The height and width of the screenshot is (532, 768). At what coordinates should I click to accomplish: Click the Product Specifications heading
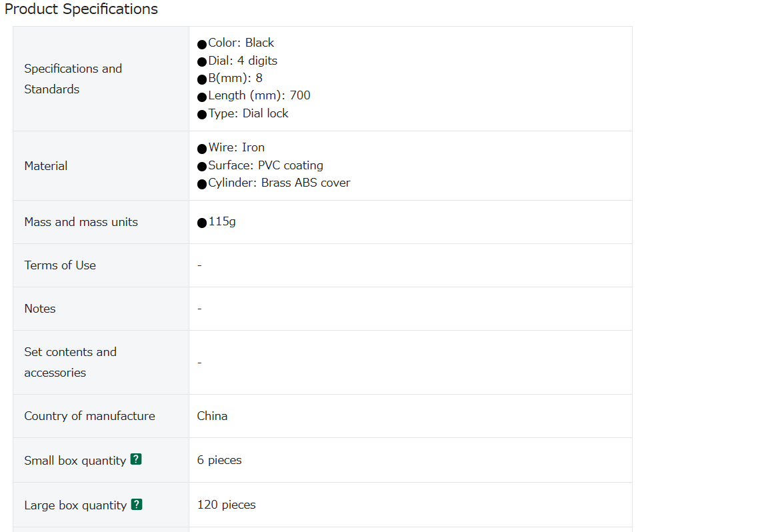tap(81, 9)
